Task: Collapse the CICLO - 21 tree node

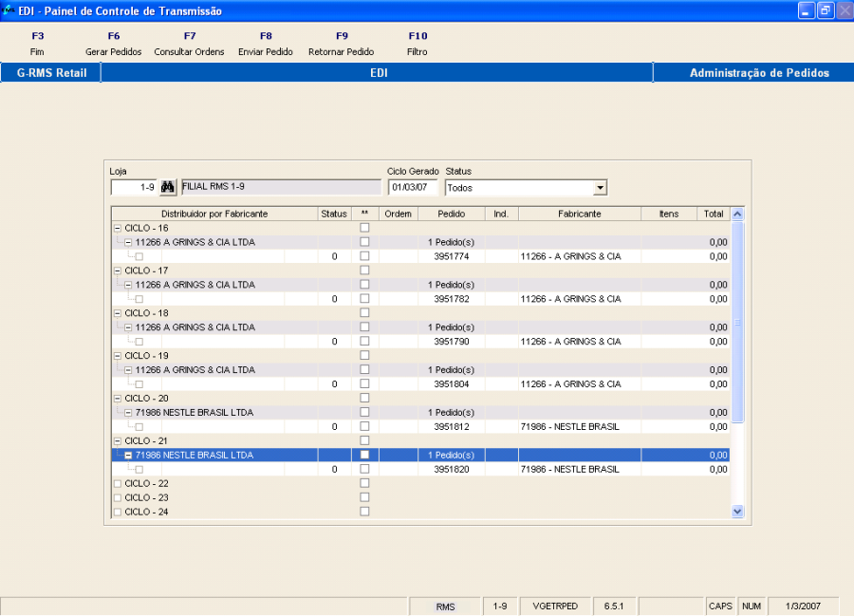Action: click(x=118, y=440)
